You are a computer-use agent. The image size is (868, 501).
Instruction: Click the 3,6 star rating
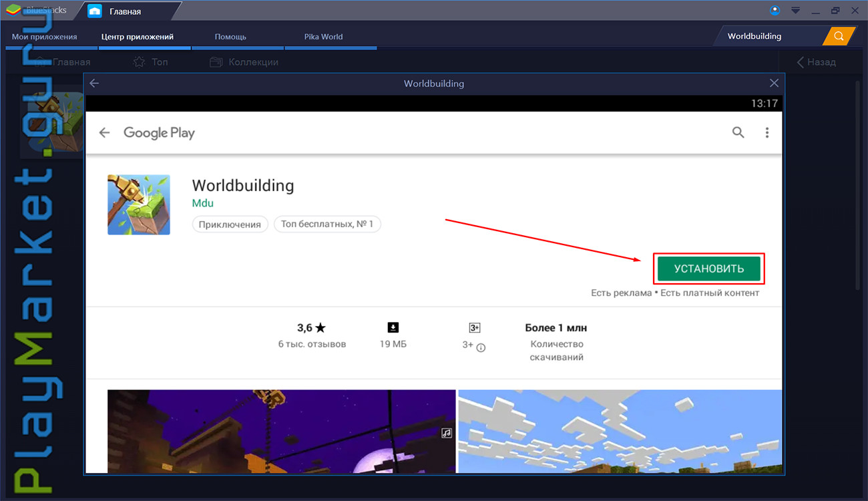point(311,328)
